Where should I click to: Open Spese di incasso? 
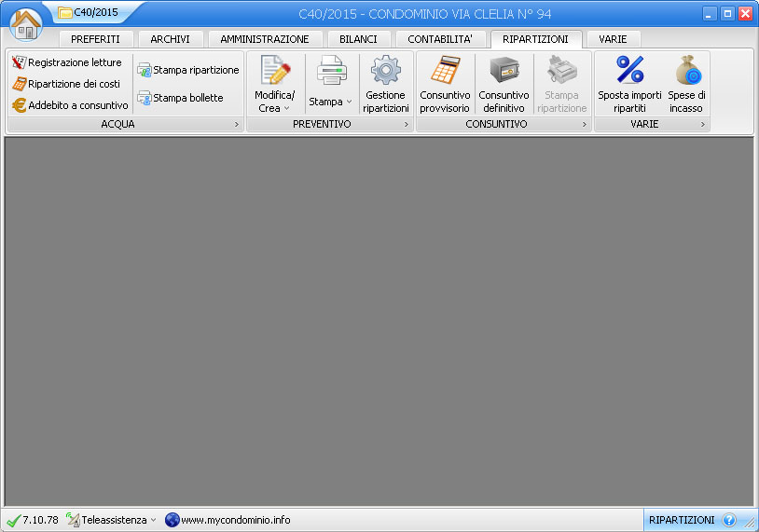point(686,84)
